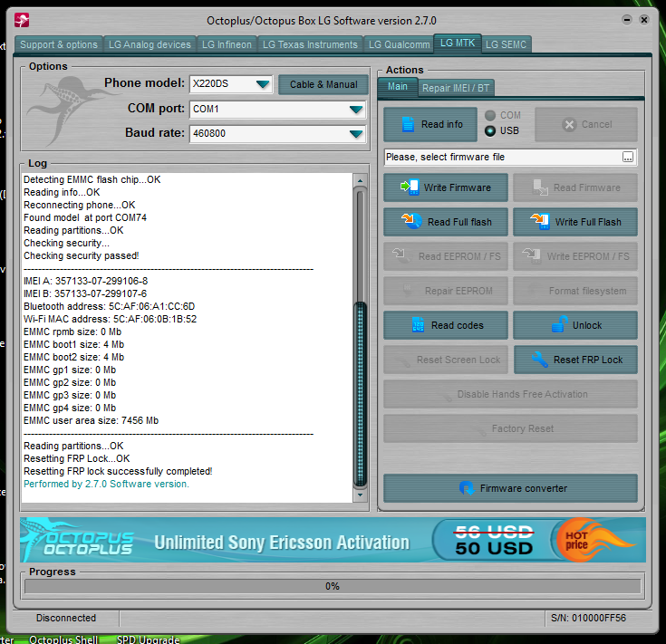Click 'Found model at port COM74' line
Image resolution: width=666 pixels, height=644 pixels.
point(85,217)
